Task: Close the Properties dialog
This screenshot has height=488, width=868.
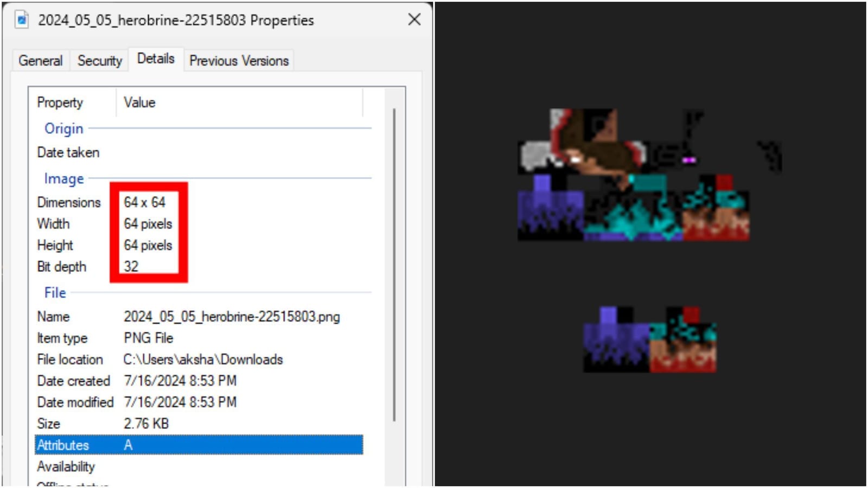Action: (414, 20)
